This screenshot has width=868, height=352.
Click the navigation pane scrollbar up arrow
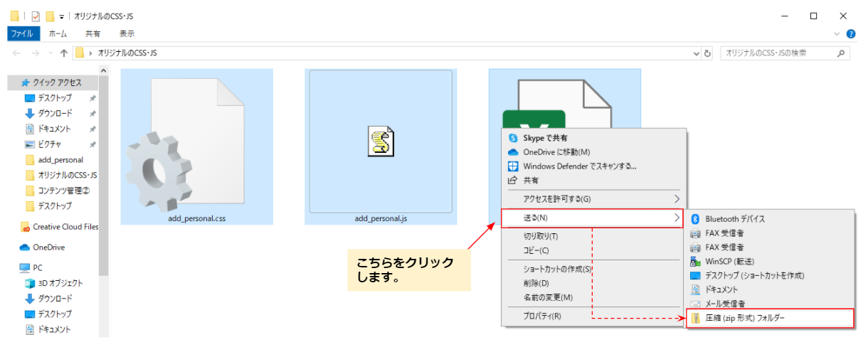(x=104, y=71)
